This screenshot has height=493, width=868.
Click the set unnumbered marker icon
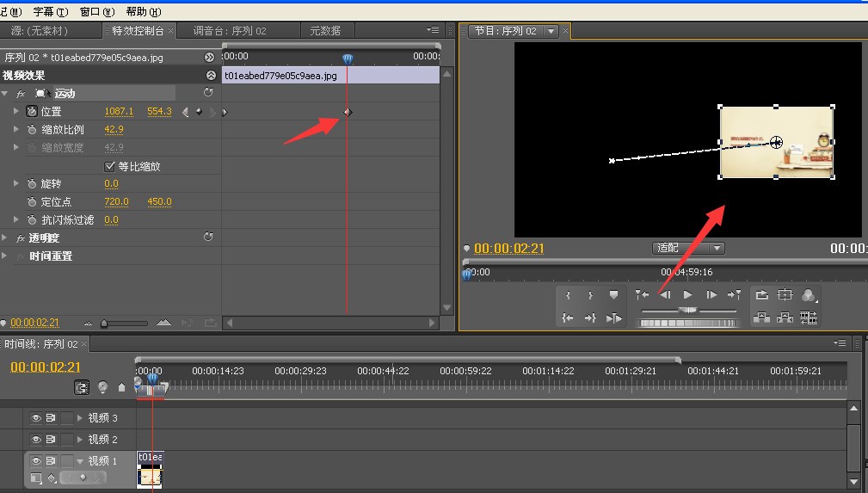[613, 295]
